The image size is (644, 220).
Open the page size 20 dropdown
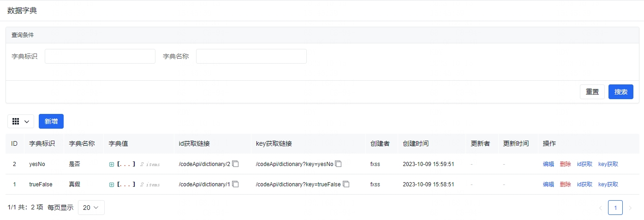91,208
